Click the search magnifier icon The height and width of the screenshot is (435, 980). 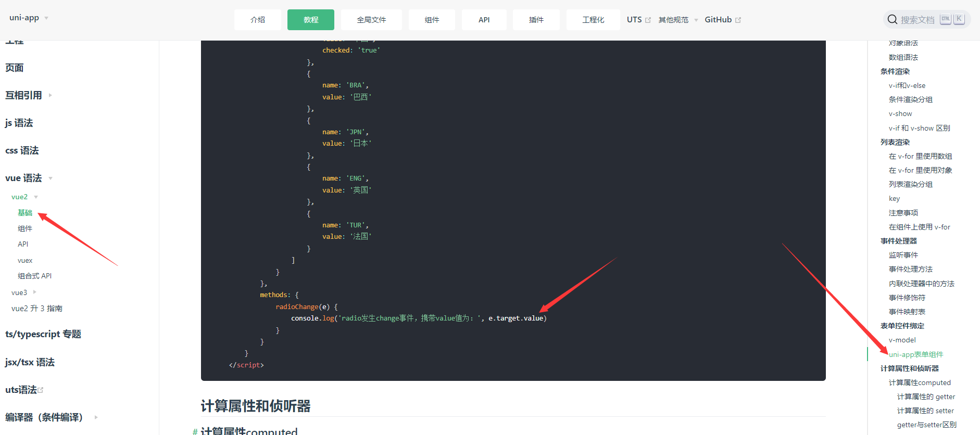pos(893,20)
